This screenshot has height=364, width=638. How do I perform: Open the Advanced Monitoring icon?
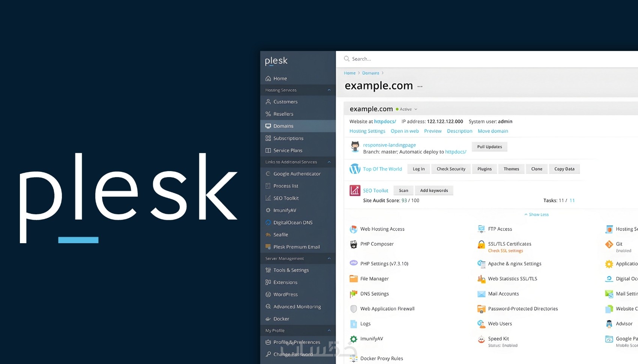pyautogui.click(x=268, y=307)
